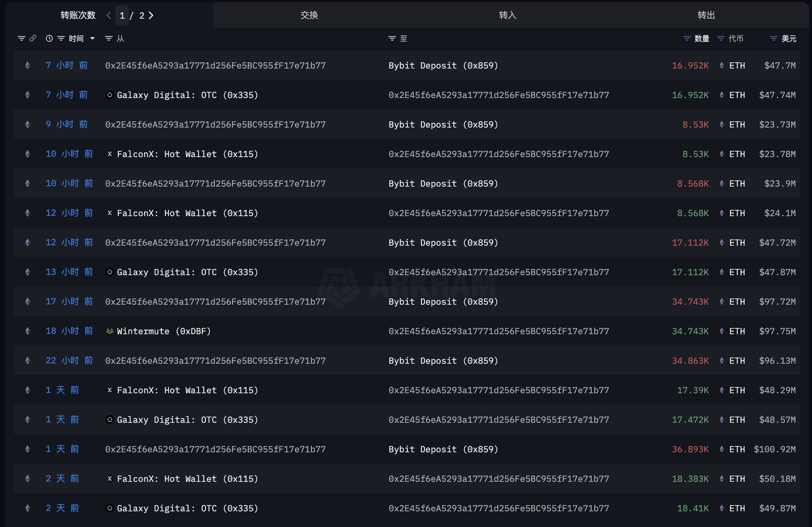Screen dimensions: 812x527
Task: Click purple filter icon beside 代币
Action: pos(721,38)
